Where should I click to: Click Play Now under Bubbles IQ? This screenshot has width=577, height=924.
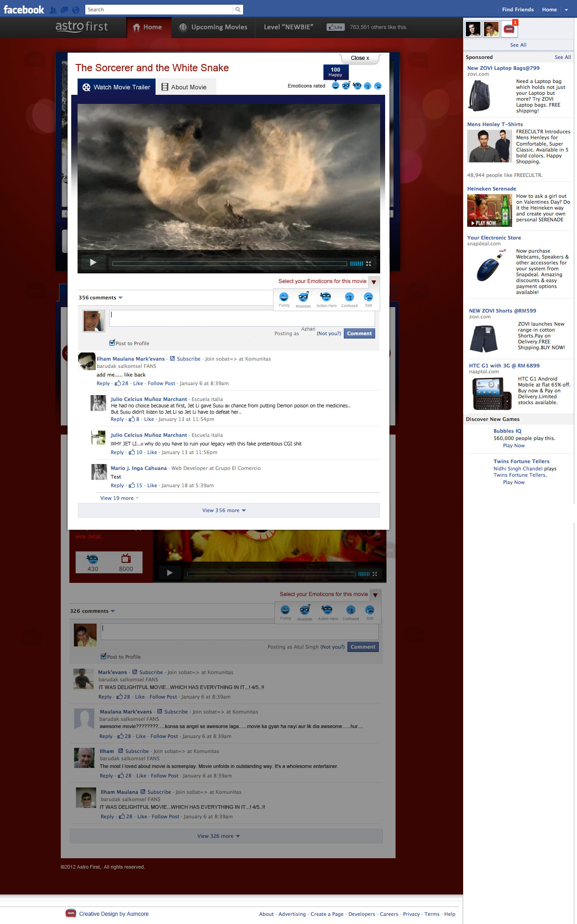pos(513,445)
